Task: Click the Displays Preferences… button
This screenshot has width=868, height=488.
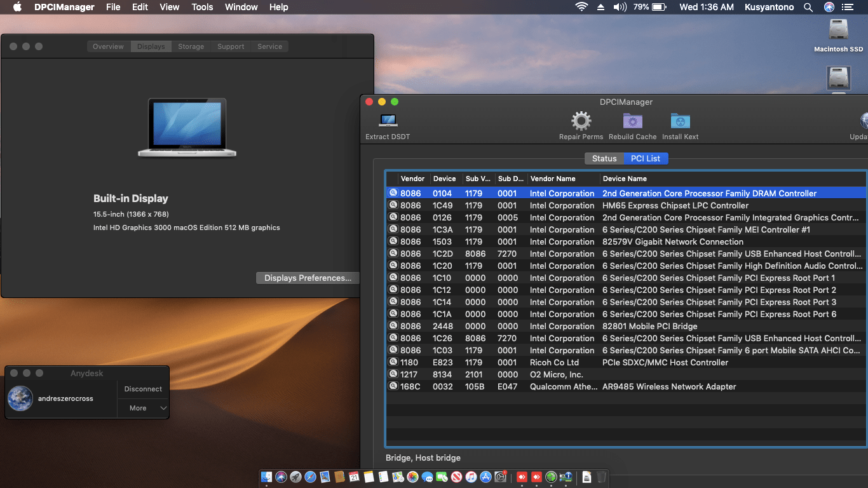Action: click(308, 278)
